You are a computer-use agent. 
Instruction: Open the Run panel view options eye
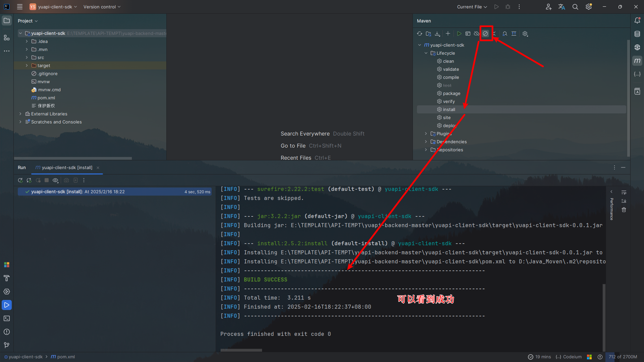click(55, 180)
